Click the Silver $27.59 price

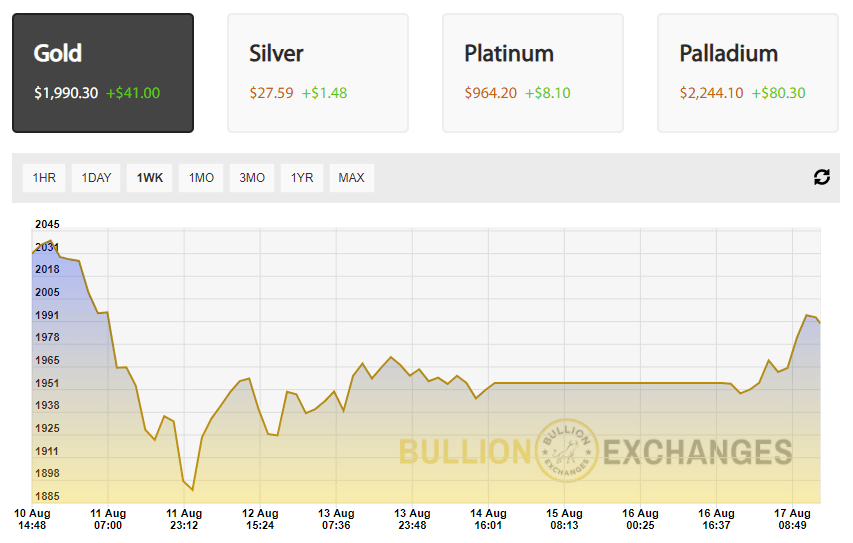click(x=272, y=93)
